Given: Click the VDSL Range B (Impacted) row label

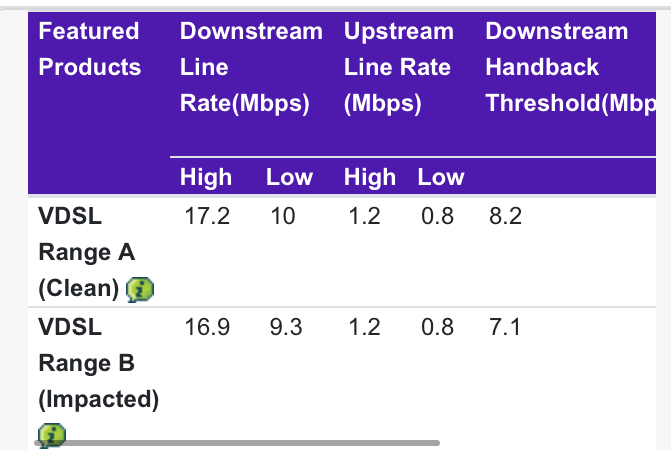Looking at the screenshot, I should pos(98,363).
